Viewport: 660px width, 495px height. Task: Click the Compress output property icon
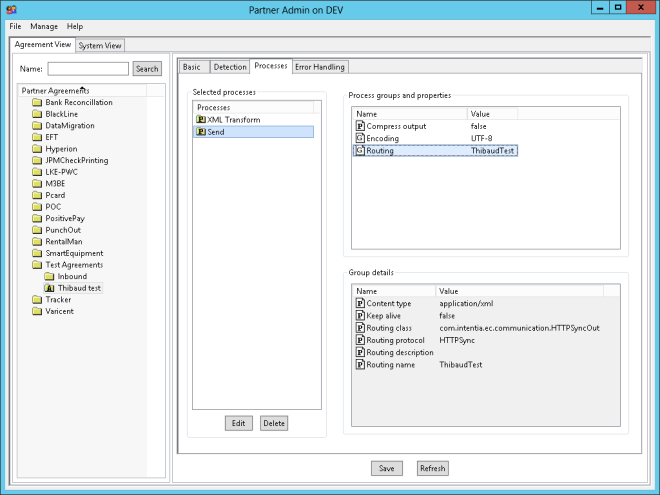point(360,126)
